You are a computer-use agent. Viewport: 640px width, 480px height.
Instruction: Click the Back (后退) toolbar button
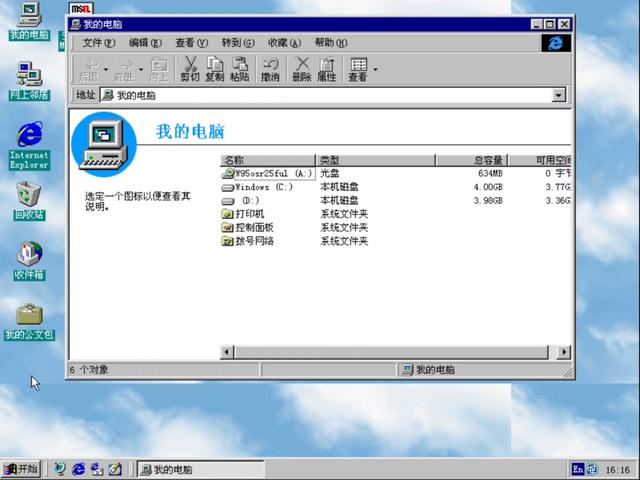[x=89, y=69]
